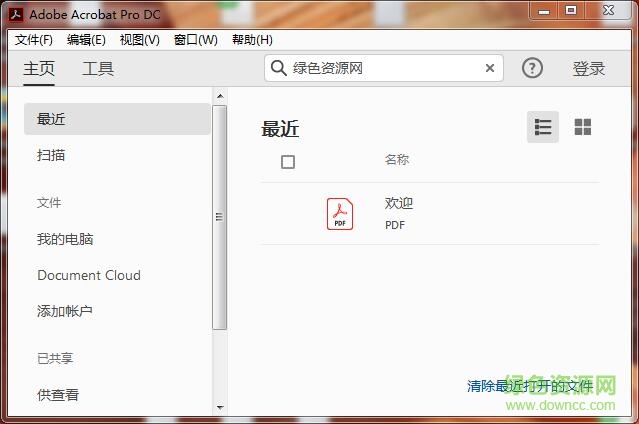
Task: Minimize the Acrobat window
Action: [544, 11]
